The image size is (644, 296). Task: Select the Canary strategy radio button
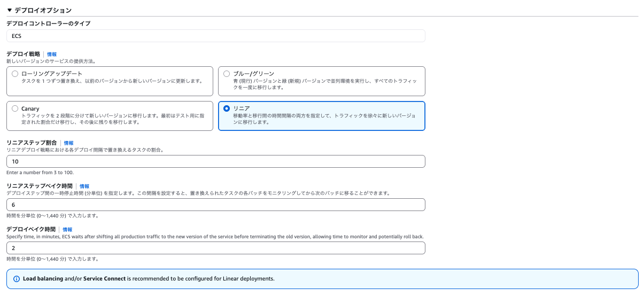15,108
